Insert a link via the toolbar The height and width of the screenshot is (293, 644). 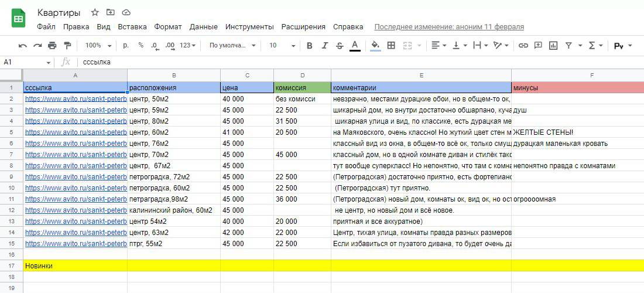click(x=523, y=45)
